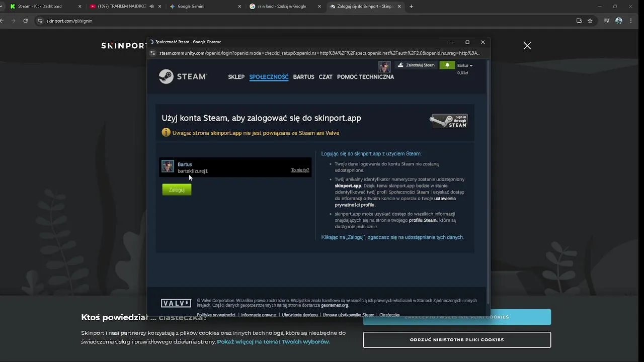
Task: Minimize the Społeczność Steam popup window
Action: pos(452,42)
